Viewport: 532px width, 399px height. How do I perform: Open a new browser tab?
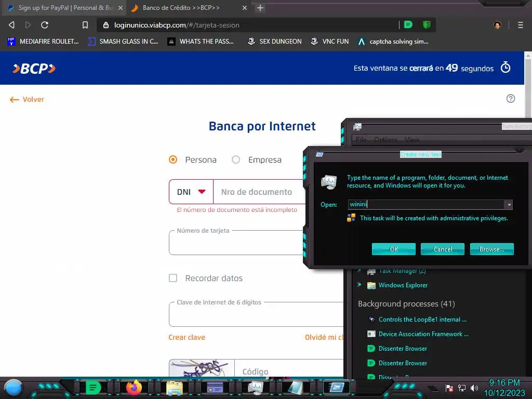[x=260, y=8]
